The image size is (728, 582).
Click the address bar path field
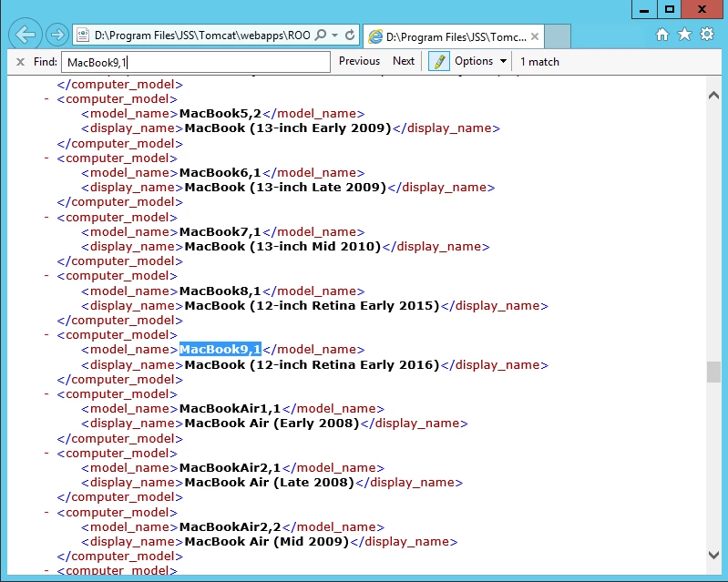point(202,36)
